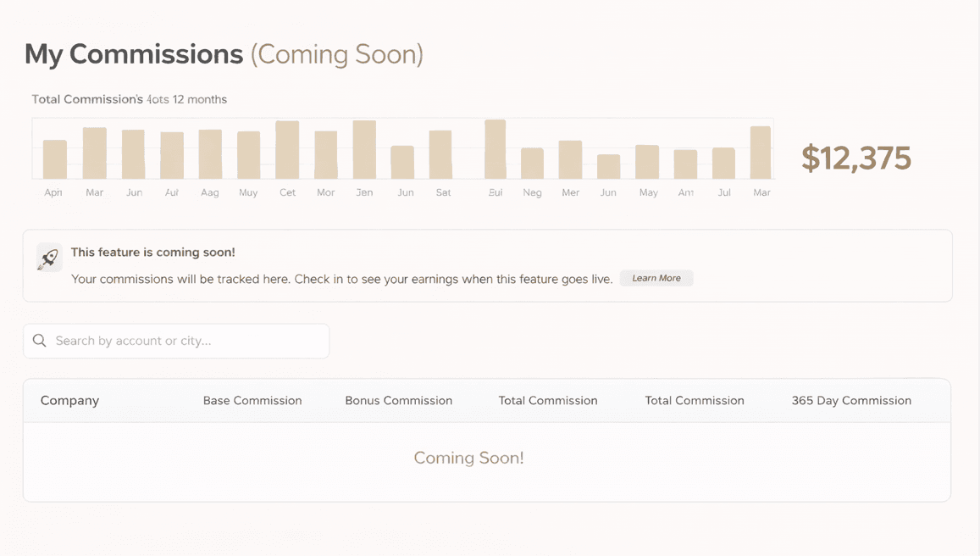The height and width of the screenshot is (556, 980).
Task: Click the chart bar labeled Muy
Action: (248, 155)
